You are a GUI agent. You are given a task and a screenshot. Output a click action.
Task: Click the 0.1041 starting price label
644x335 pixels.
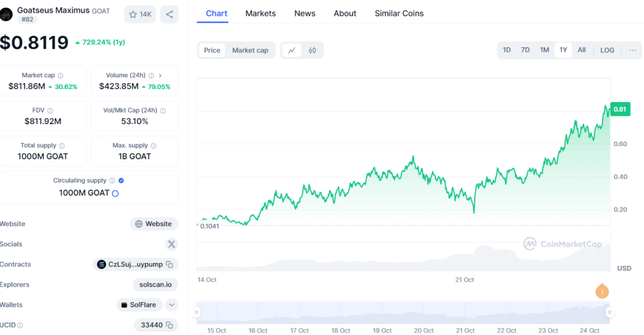pyautogui.click(x=209, y=226)
